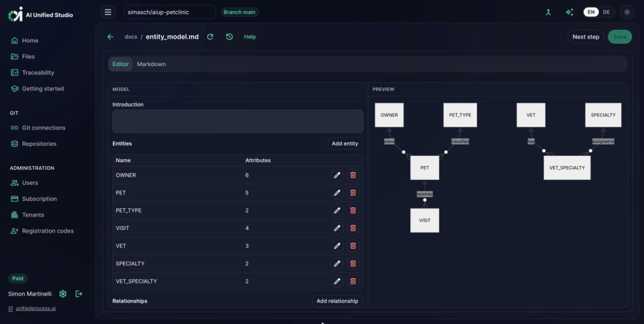Click Add entity button
The height and width of the screenshot is (324, 644).
(x=345, y=143)
